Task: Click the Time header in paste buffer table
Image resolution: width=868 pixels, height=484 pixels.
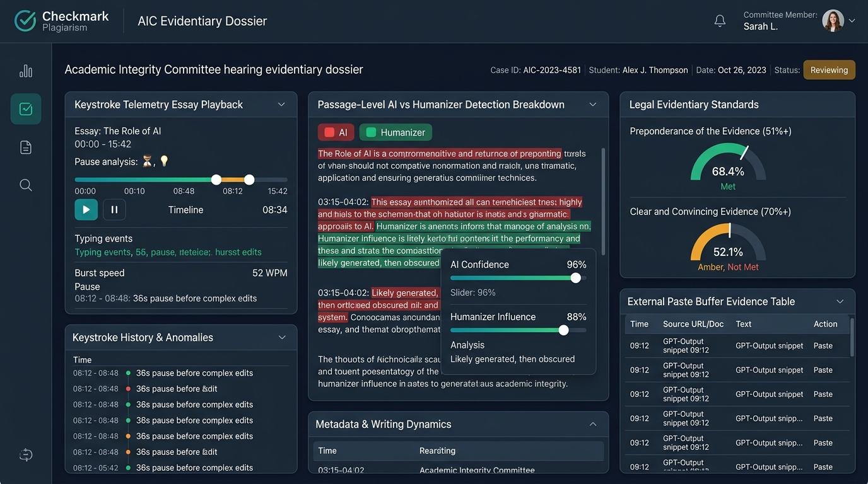Action: click(639, 324)
